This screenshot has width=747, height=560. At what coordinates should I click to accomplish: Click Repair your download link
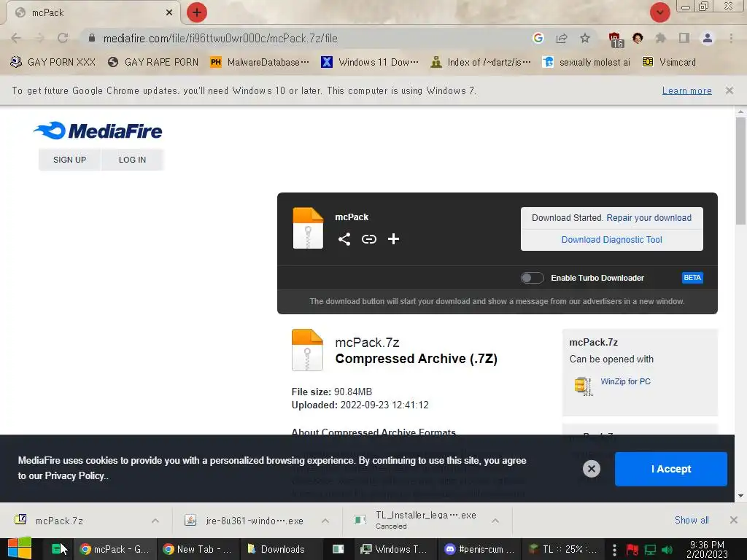[649, 217]
